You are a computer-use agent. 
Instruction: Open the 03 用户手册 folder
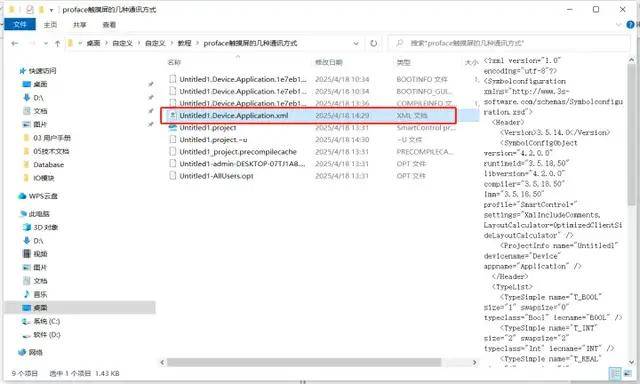point(51,138)
